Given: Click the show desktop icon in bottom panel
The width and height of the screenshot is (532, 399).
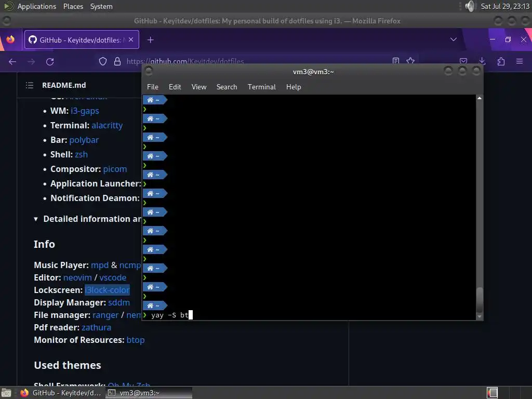Looking at the screenshot, I should pos(6,393).
